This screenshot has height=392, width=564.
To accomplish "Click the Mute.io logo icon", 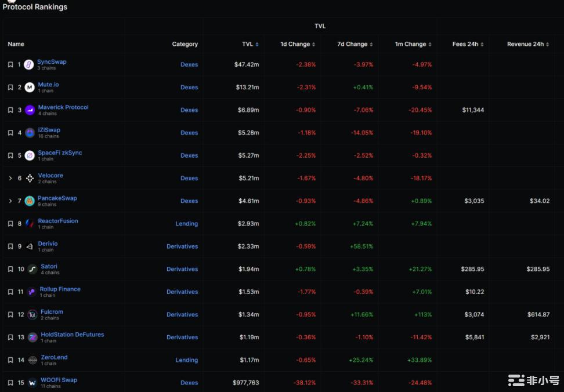I will [x=30, y=88].
